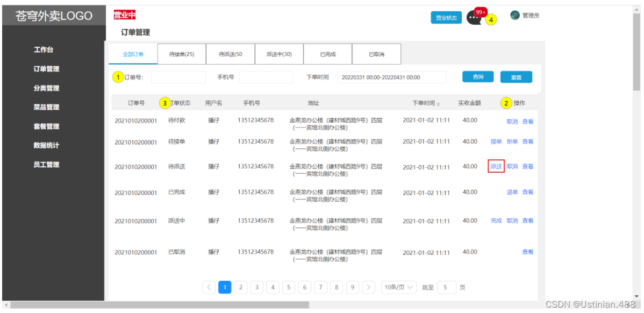644x313 pixels.
Task: Go to page 5
Action: 289,287
